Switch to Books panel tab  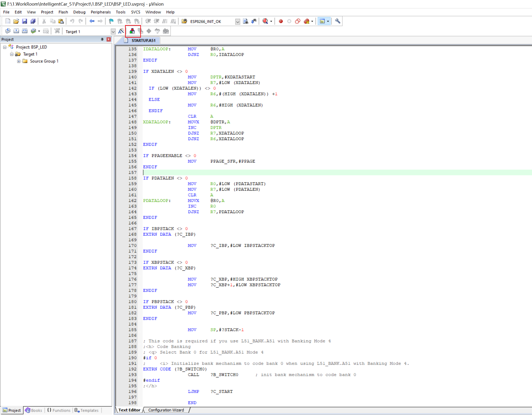34,410
